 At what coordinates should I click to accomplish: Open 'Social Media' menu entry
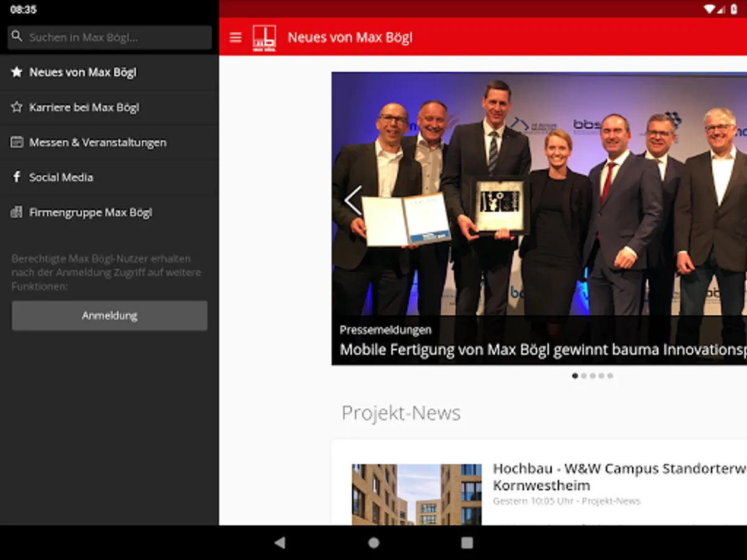(x=110, y=177)
